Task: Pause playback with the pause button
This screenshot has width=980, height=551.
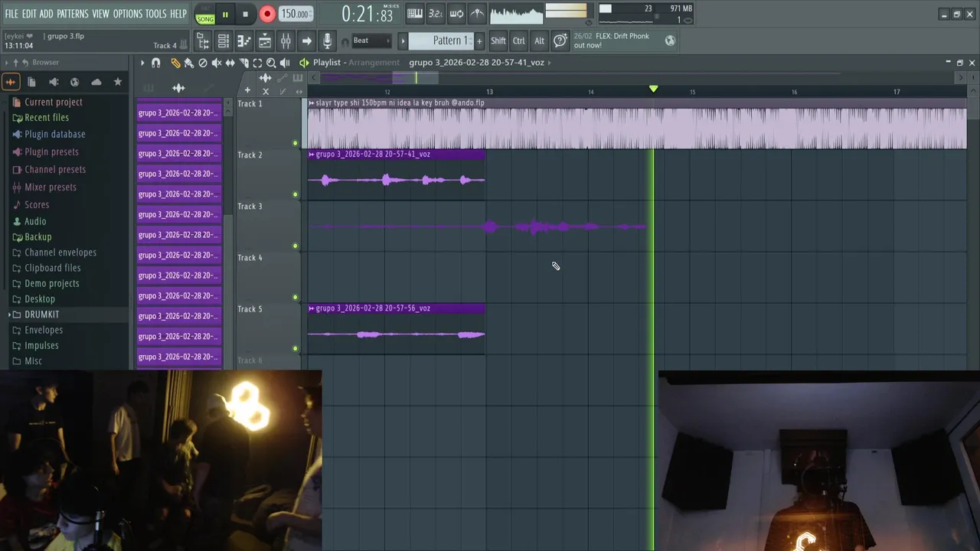Action: [225, 14]
